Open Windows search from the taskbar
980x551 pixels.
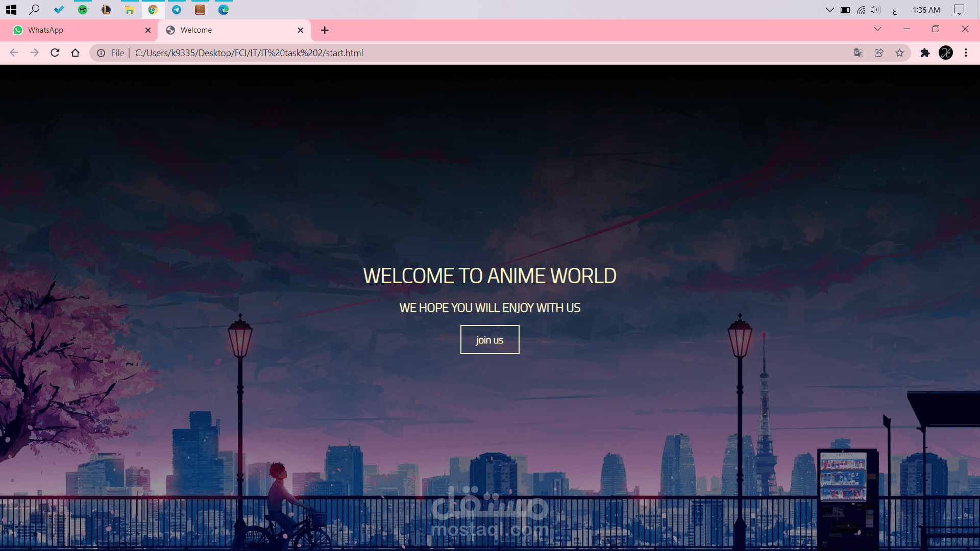(35, 10)
